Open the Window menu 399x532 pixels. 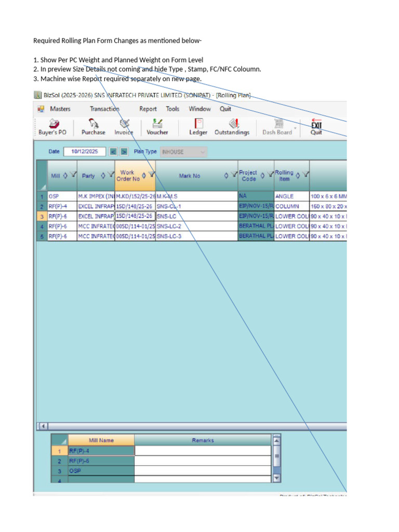click(x=199, y=109)
